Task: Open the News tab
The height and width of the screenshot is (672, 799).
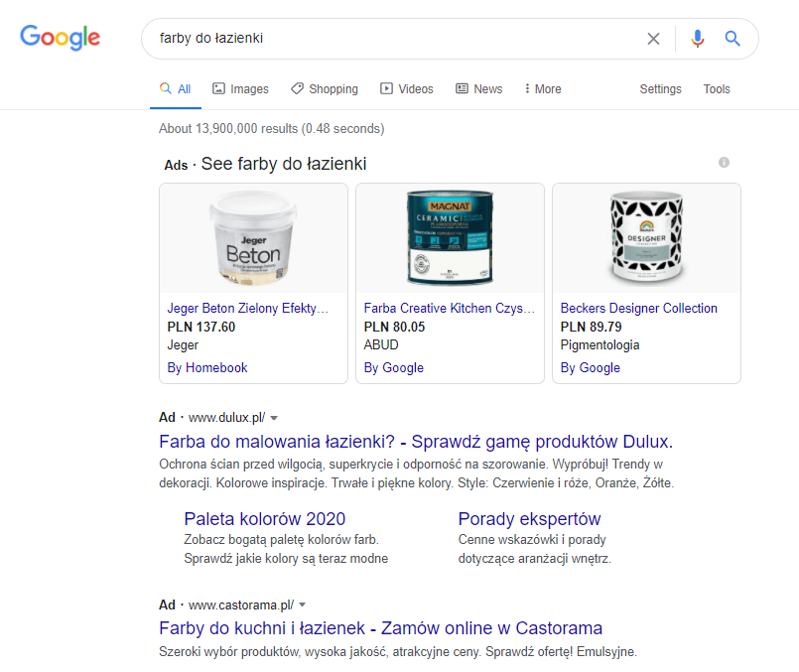Action: pyautogui.click(x=478, y=89)
